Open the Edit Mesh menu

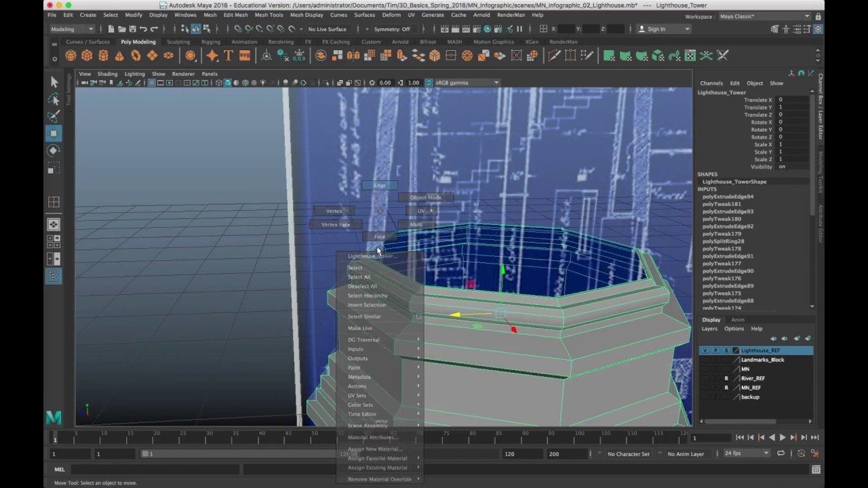tap(235, 15)
